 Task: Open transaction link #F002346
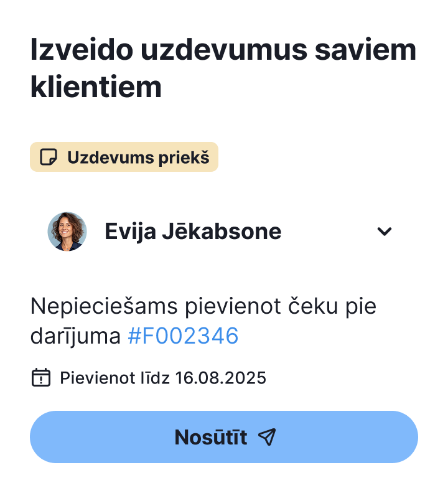click(183, 336)
